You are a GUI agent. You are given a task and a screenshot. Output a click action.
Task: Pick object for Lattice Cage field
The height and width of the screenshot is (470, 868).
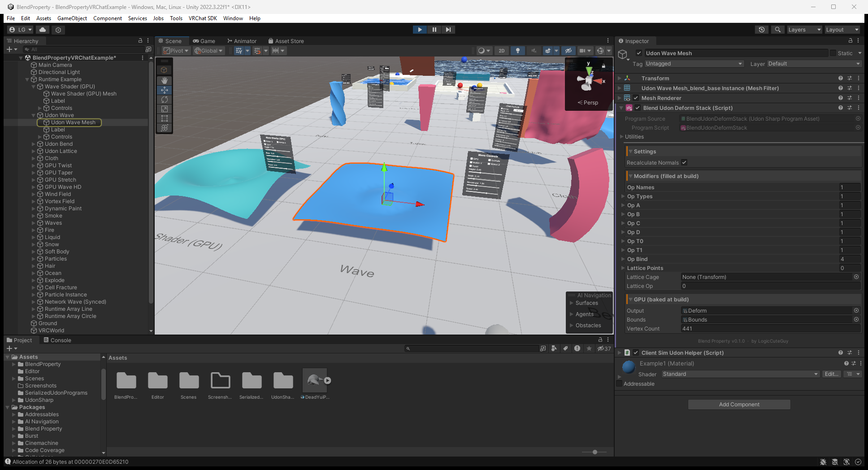click(x=856, y=277)
